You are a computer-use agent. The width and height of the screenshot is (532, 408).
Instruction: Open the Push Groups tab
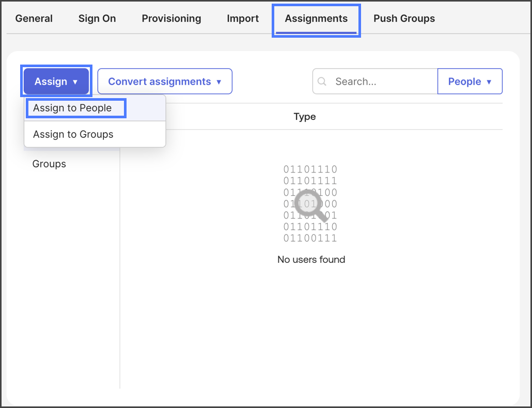point(404,19)
